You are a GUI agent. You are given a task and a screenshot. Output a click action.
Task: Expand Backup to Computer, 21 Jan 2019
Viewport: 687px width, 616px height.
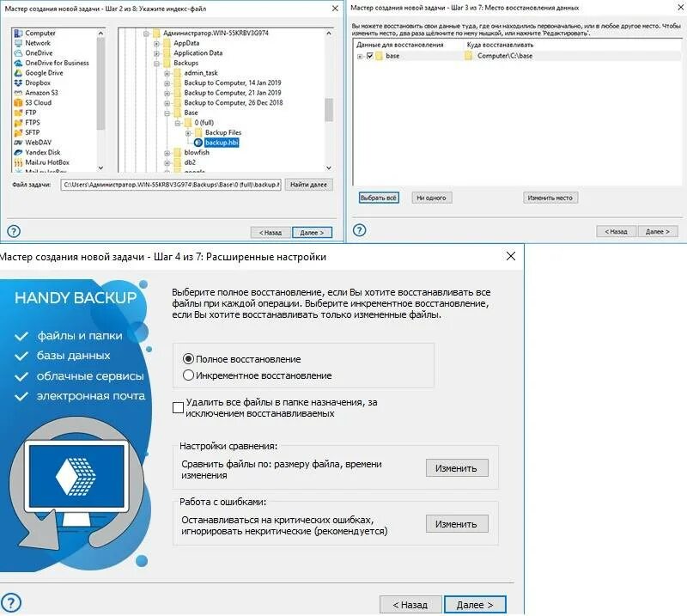click(x=167, y=93)
